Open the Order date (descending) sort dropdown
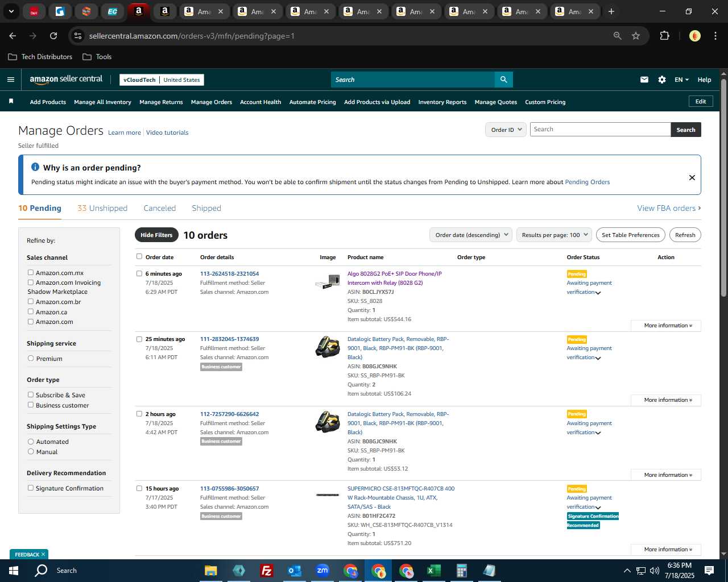728x582 pixels. pos(470,235)
